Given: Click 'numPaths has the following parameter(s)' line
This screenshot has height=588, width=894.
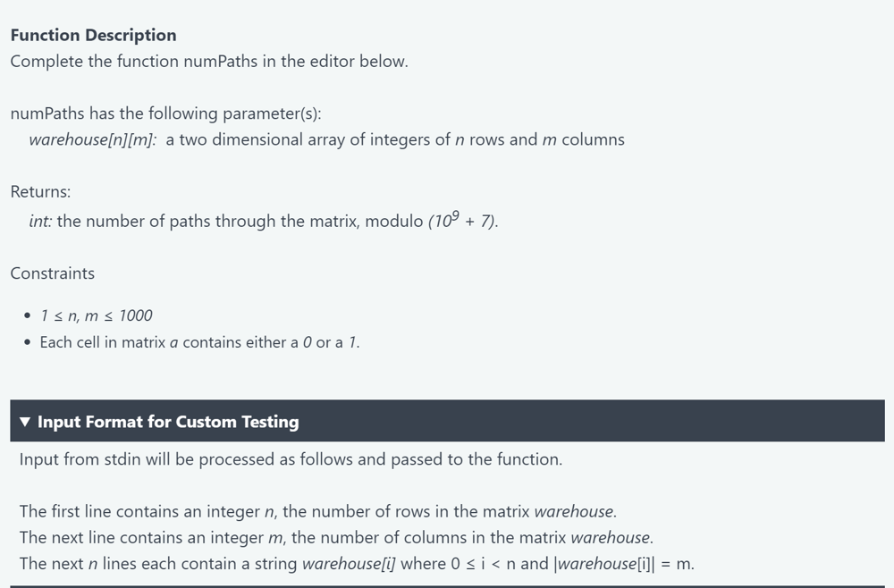Looking at the screenshot, I should coord(166,114).
